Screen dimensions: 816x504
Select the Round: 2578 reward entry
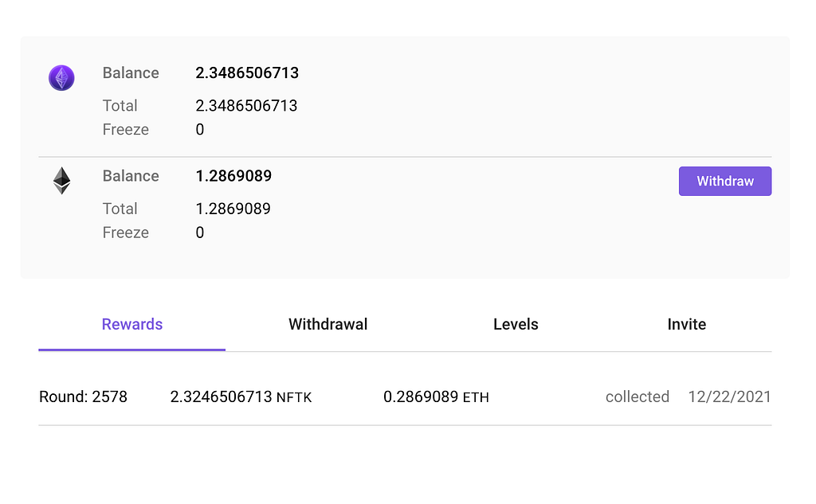pyautogui.click(x=405, y=397)
